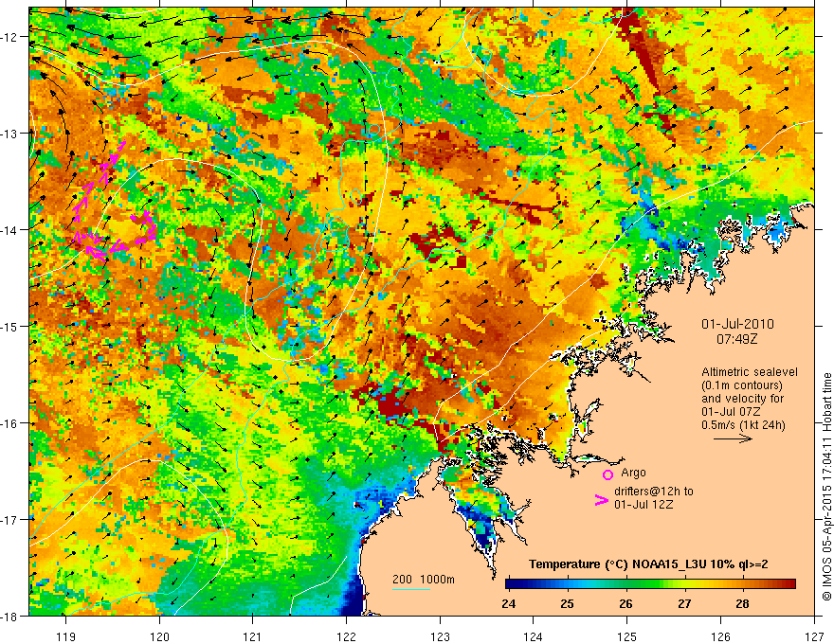Click the latitude axis label '-17'
Image resolution: width=834 pixels, height=644 pixels.
click(x=10, y=520)
